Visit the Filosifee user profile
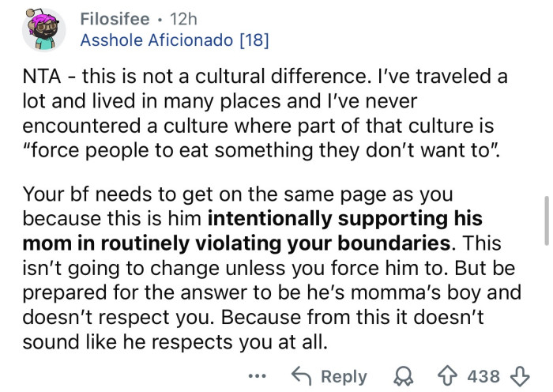This screenshot has height=392, width=553. tap(115, 17)
